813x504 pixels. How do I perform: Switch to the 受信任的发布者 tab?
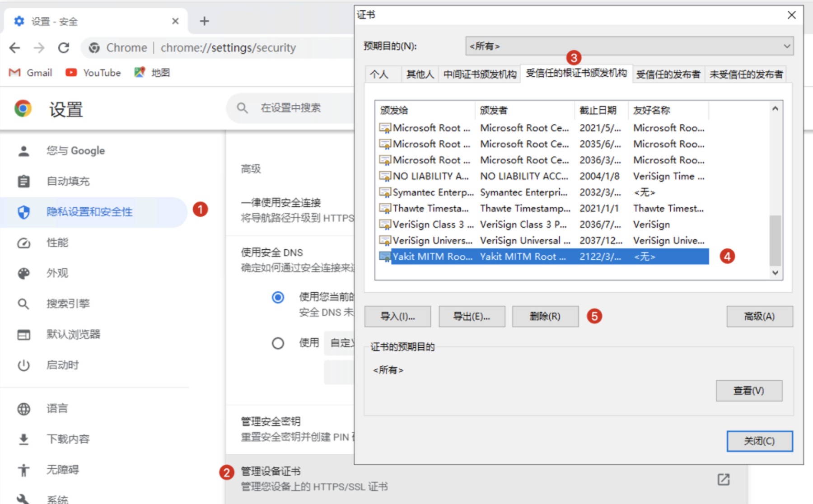click(668, 75)
